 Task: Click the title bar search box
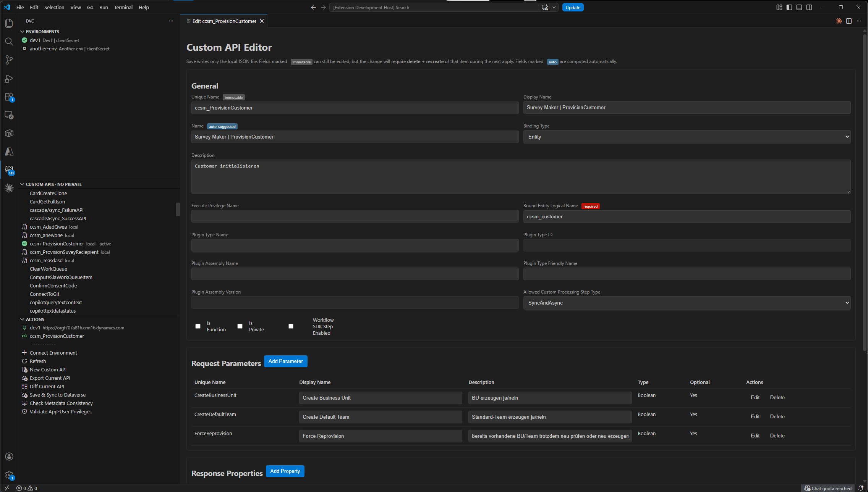[434, 7]
